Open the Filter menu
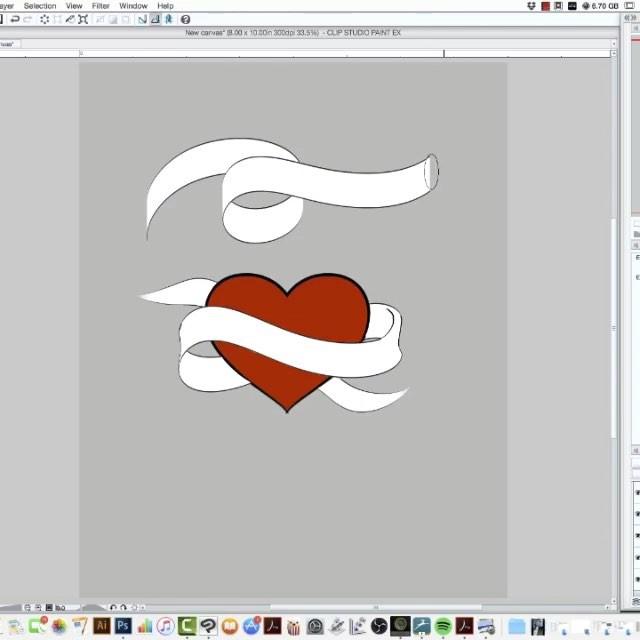Viewport: 640px width, 640px height. point(100,6)
